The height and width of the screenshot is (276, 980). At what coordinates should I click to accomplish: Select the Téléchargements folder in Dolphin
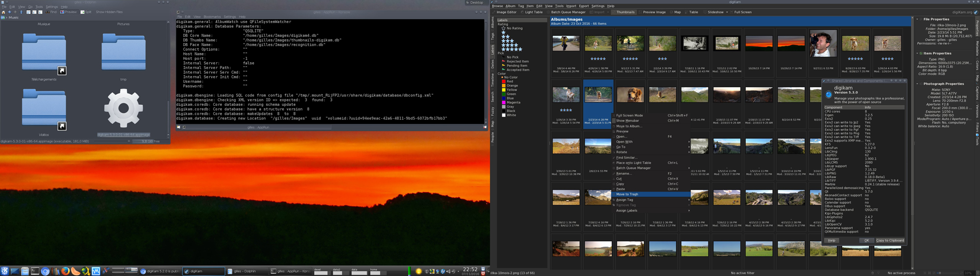44,55
